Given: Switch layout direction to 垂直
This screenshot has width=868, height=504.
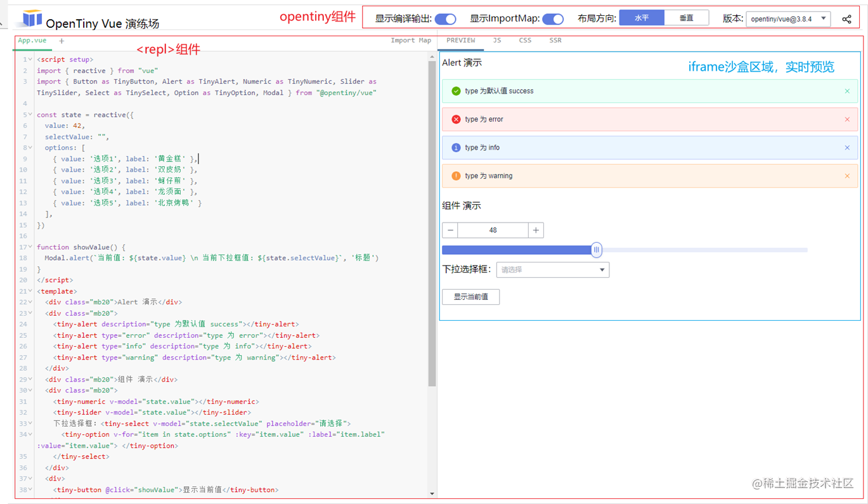Looking at the screenshot, I should 687,18.
